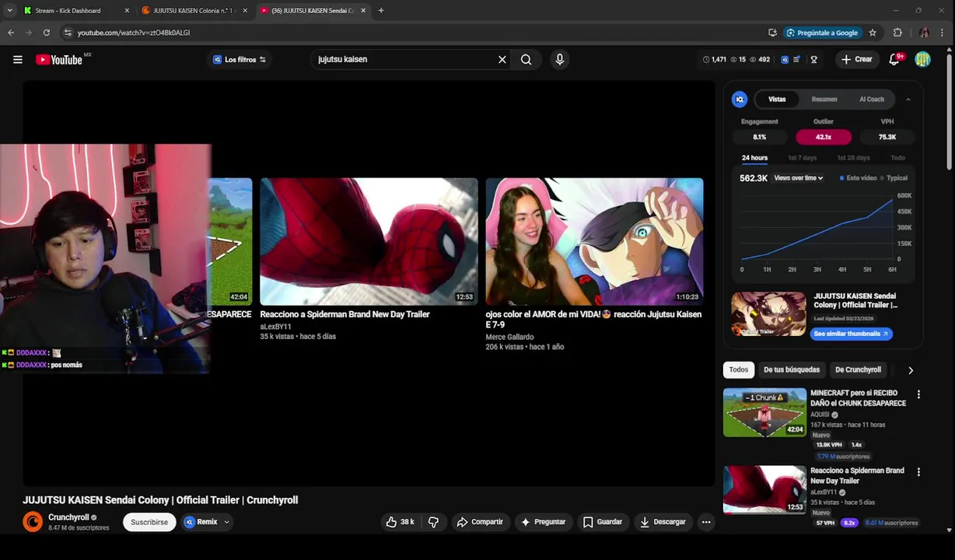This screenshot has width=955, height=560.
Task: Open Merce Gallardo Jujutsu reaction thumbnail
Action: point(594,241)
